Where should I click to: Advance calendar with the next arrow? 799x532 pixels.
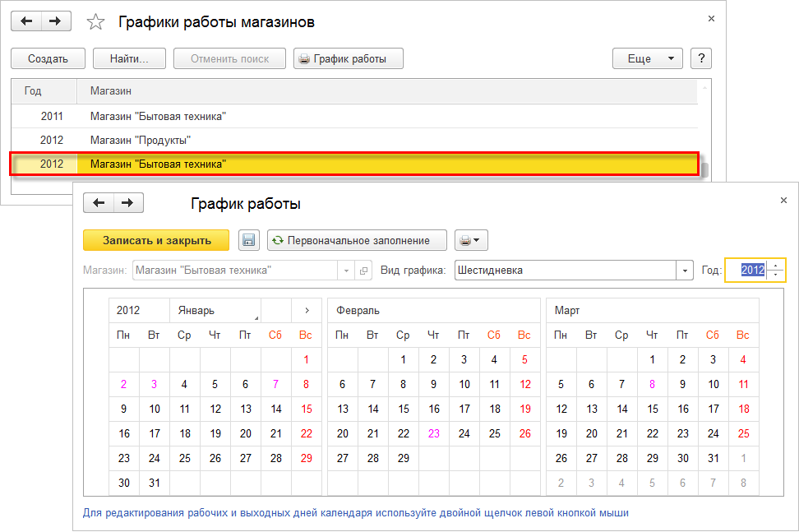[x=307, y=311]
